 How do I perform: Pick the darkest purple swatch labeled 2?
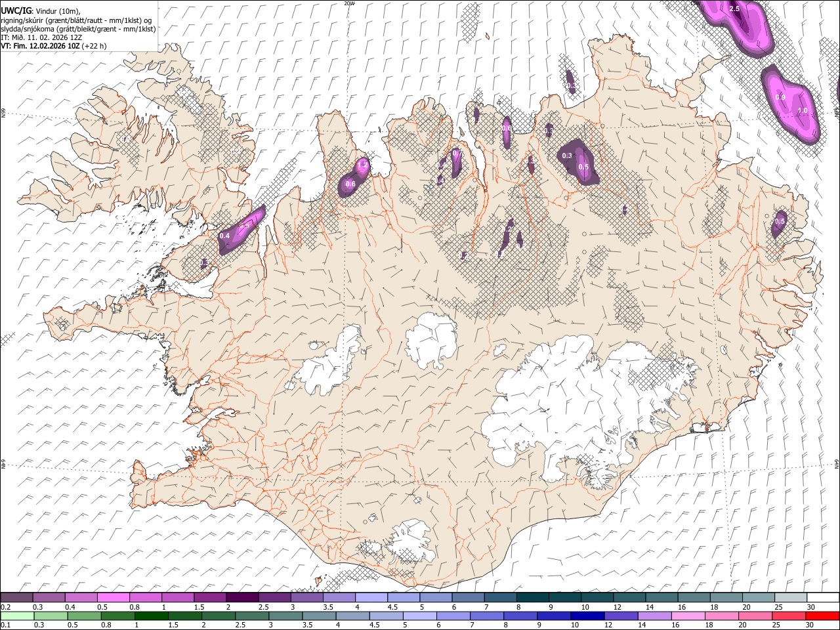(x=242, y=598)
